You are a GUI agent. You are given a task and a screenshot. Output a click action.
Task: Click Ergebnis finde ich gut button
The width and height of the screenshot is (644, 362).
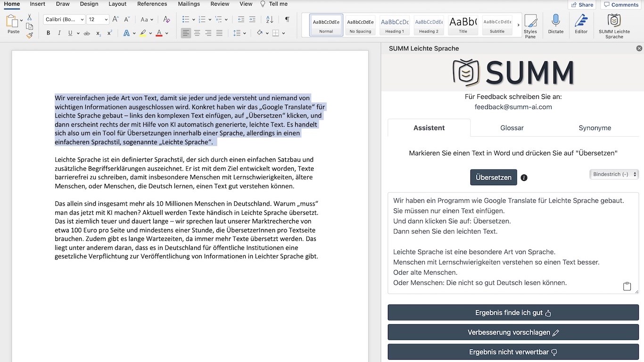(513, 313)
